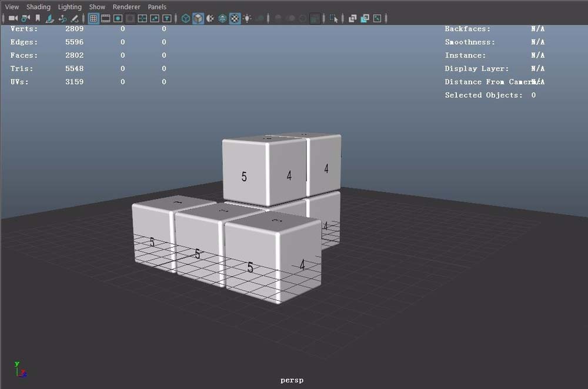The image size is (588, 389).
Task: Show the Resolution Gate
Action: coord(119,18)
